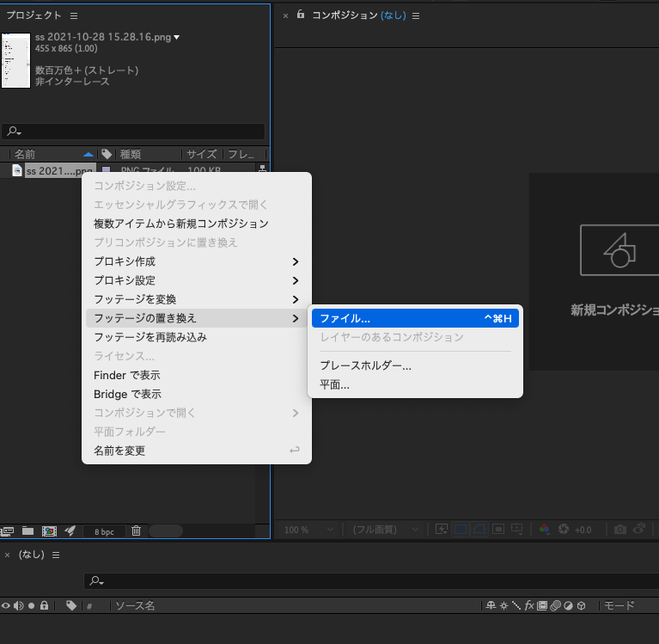Click the RGB channel display icon in the viewer

[544, 529]
